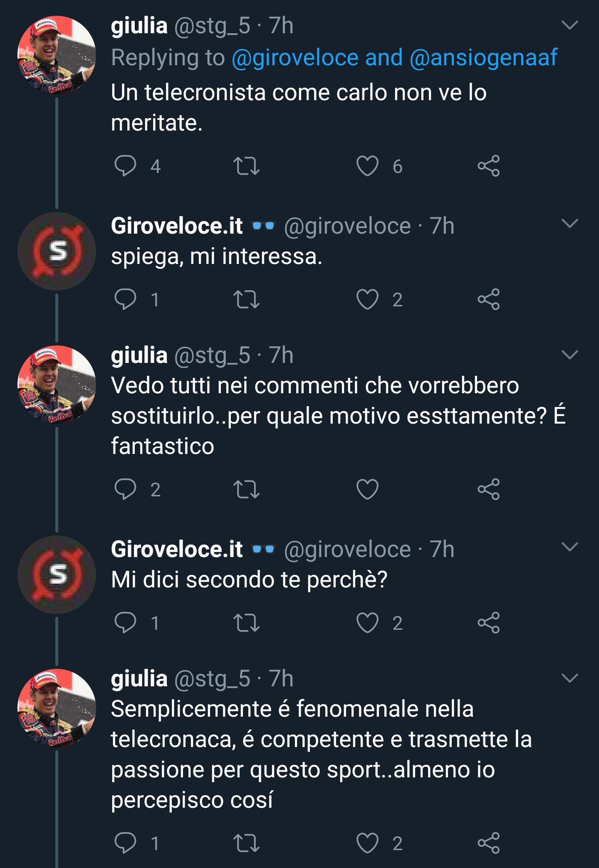
Task: Reply to the 'Un telecronista come carlo' tweet
Action: point(125,166)
